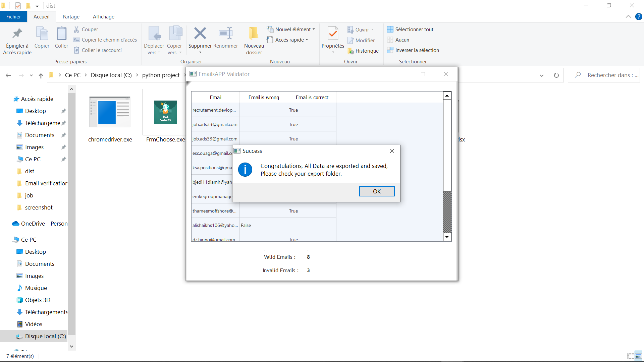Click the Historique icon in ribbon
Screen dimensions: 644x362
[351, 51]
